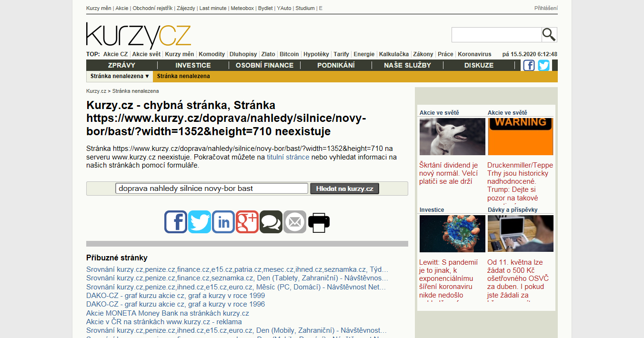Viewport: 644px width, 338px height.
Task: Click 'Stránka nenalezena' on the gold bar
Action: (183, 76)
